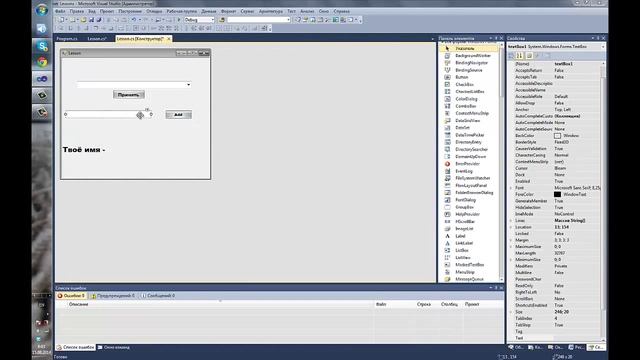Choose the Button control in the toolbox

point(469,77)
